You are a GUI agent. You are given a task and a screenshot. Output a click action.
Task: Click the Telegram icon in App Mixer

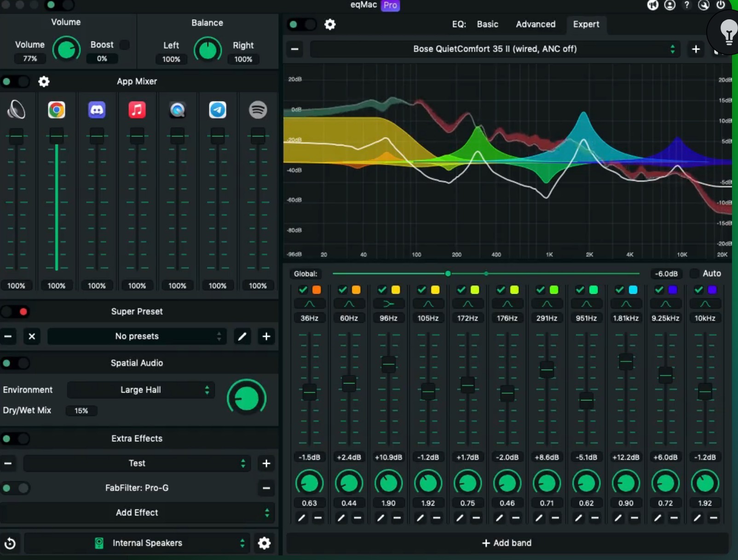point(218,110)
